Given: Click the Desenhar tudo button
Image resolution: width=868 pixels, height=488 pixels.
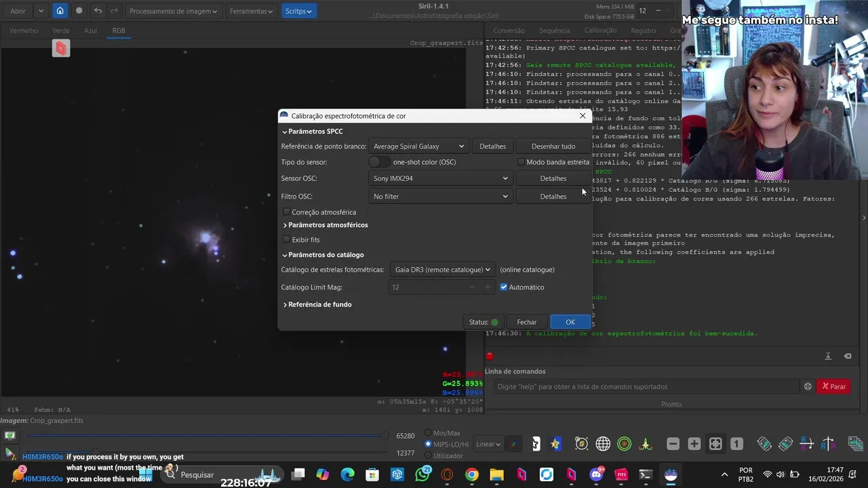Looking at the screenshot, I should pos(553,146).
